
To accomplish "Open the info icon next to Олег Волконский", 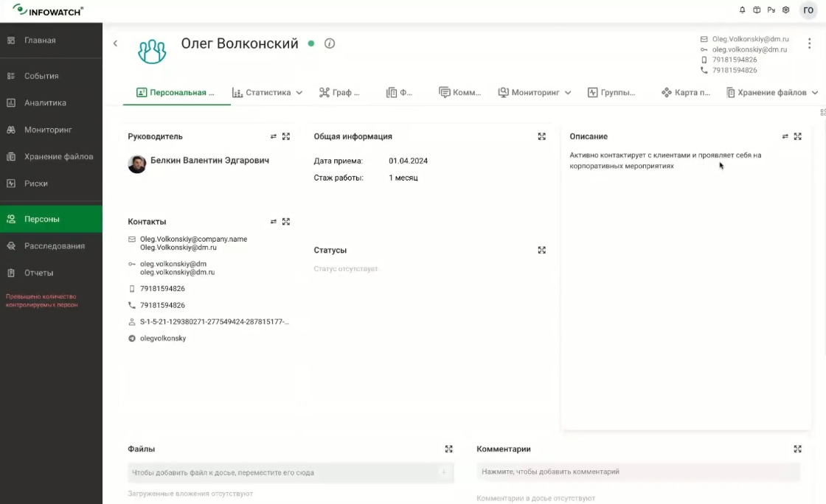I will pos(330,43).
